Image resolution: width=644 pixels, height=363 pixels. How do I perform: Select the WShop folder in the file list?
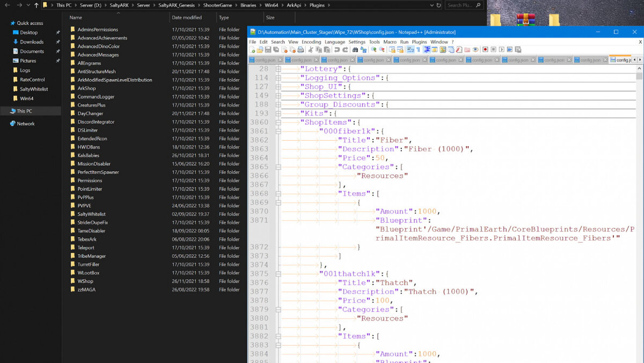pos(85,281)
